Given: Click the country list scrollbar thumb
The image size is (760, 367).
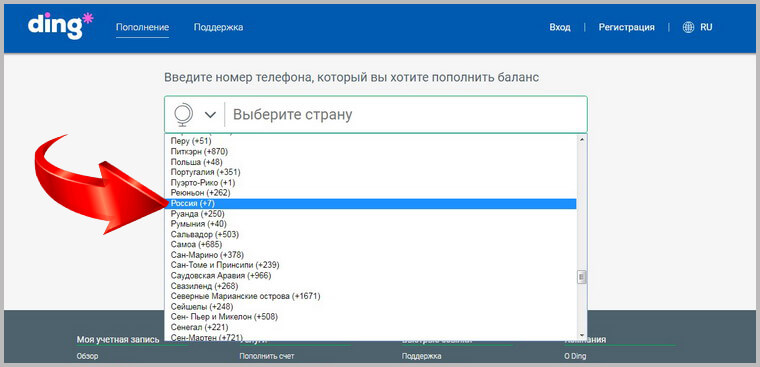Looking at the screenshot, I should coord(582,277).
